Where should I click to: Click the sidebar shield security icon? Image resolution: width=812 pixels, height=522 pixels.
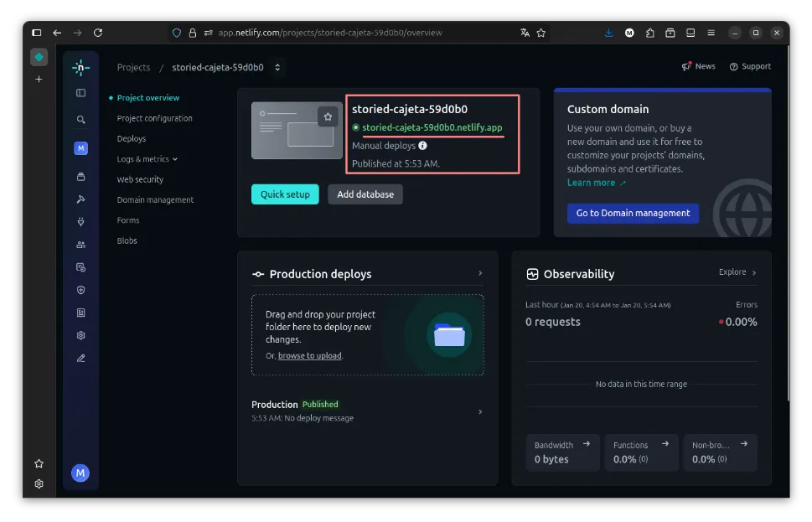(80, 290)
